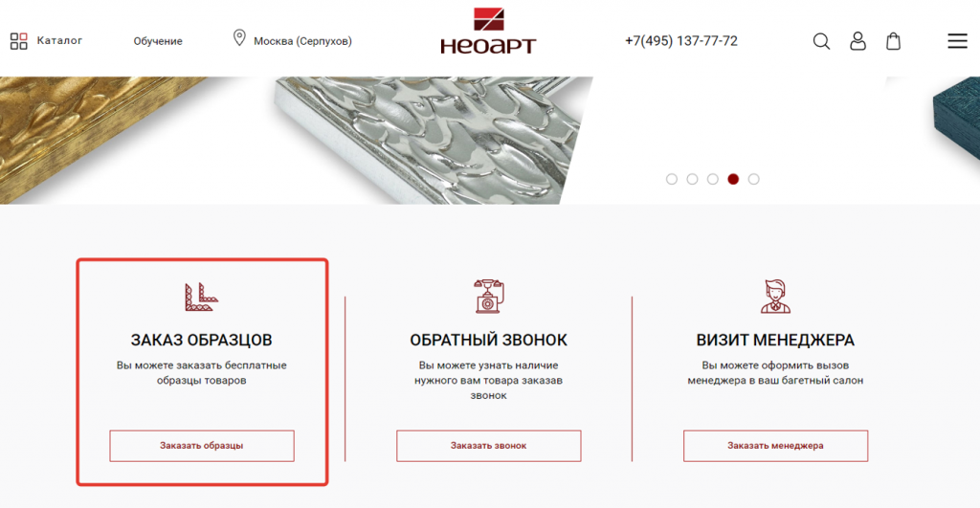Open the hamburger menu icon
Image resolution: width=980 pixels, height=508 pixels.
pyautogui.click(x=957, y=41)
